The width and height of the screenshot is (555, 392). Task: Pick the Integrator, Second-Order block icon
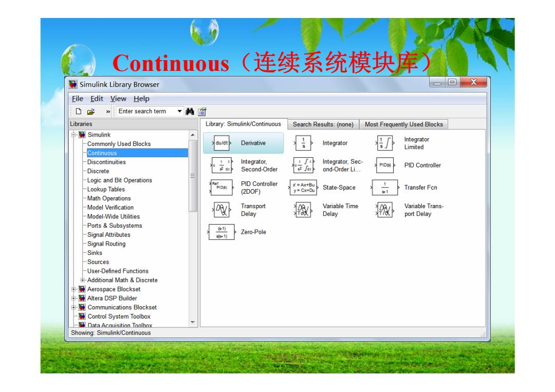coord(221,165)
